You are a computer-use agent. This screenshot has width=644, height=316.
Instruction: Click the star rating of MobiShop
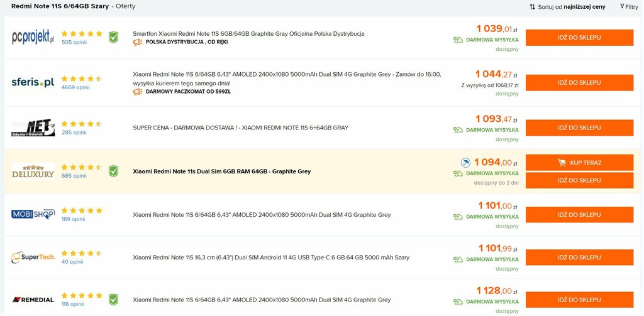tap(82, 210)
